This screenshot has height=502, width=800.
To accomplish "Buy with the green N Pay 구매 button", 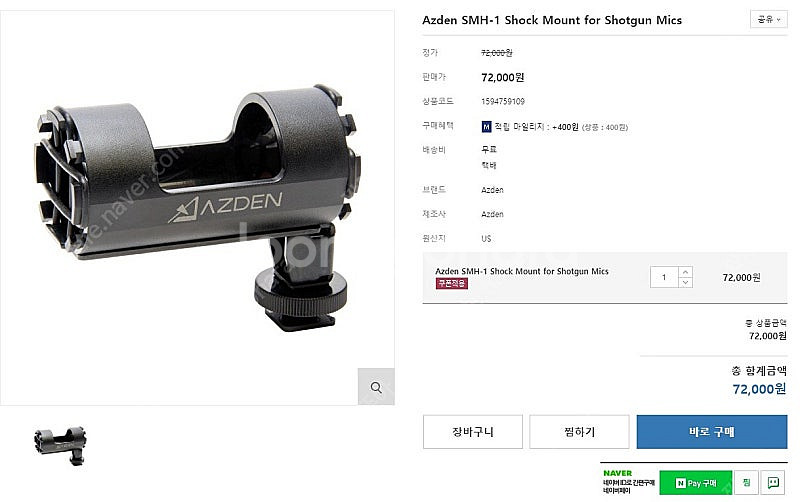I will point(696,483).
